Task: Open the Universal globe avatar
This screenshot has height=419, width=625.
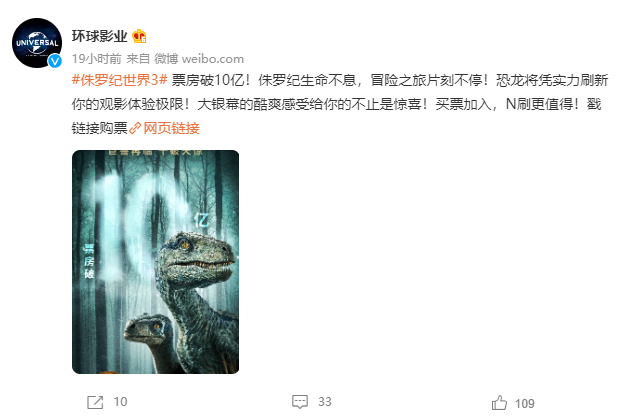Action: (37, 43)
